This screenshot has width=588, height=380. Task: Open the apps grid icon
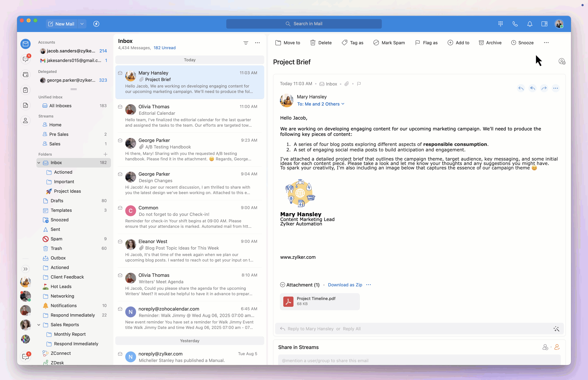[500, 24]
